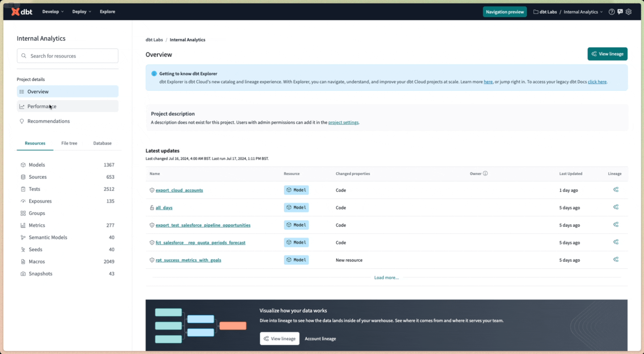Open the project settings link
Screen dimensions: 644x354
click(343, 122)
